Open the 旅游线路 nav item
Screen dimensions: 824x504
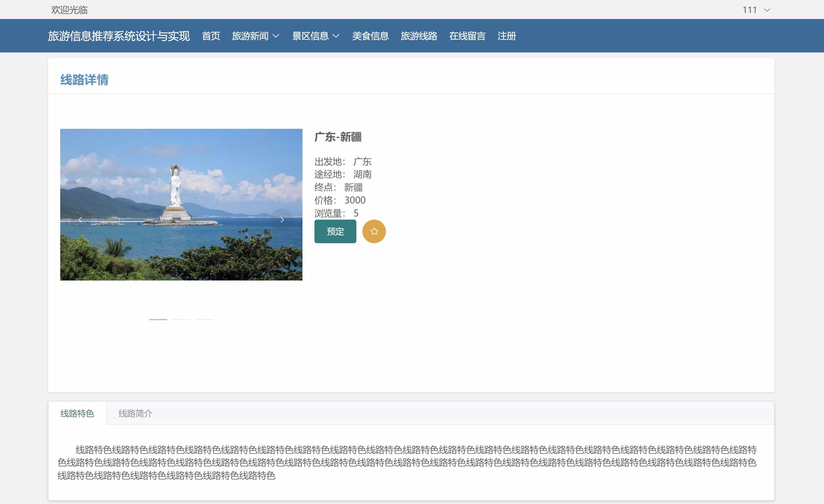[419, 36]
